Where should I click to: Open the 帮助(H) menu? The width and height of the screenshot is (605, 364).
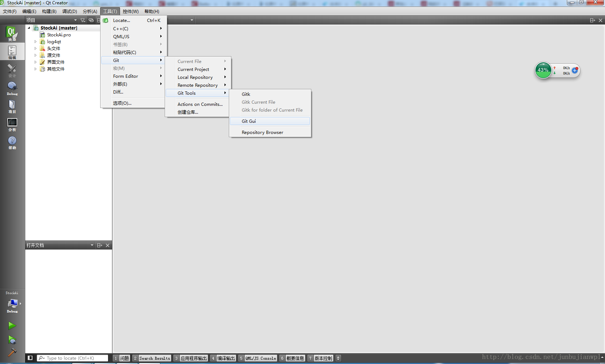pyautogui.click(x=152, y=12)
